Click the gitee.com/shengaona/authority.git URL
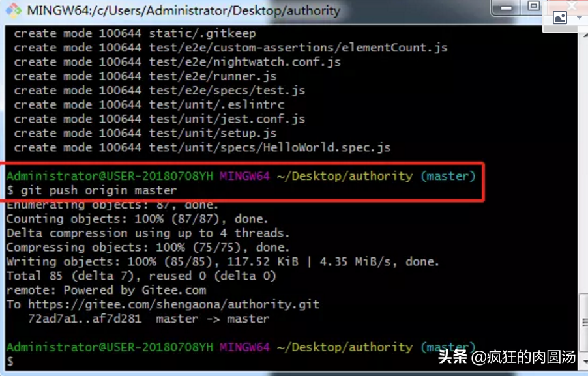 (x=174, y=304)
